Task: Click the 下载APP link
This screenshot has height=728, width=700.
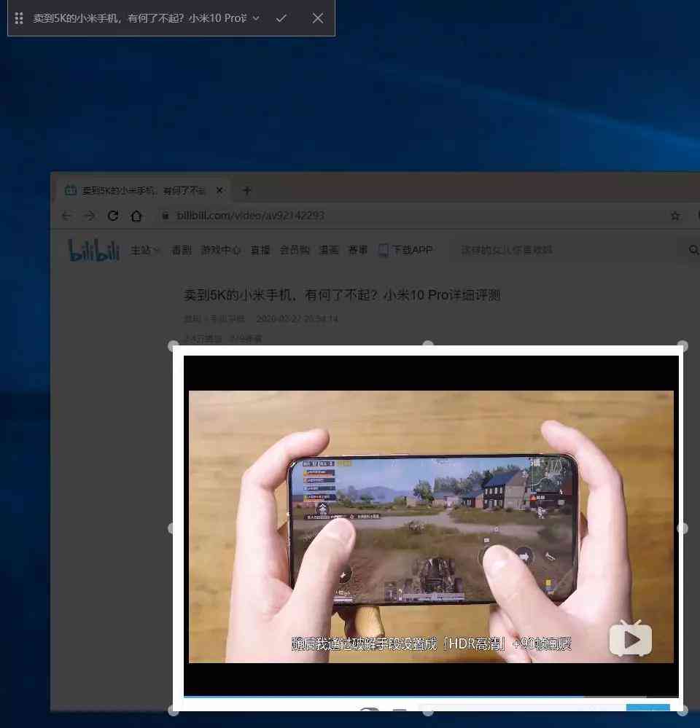Action: pos(405,250)
